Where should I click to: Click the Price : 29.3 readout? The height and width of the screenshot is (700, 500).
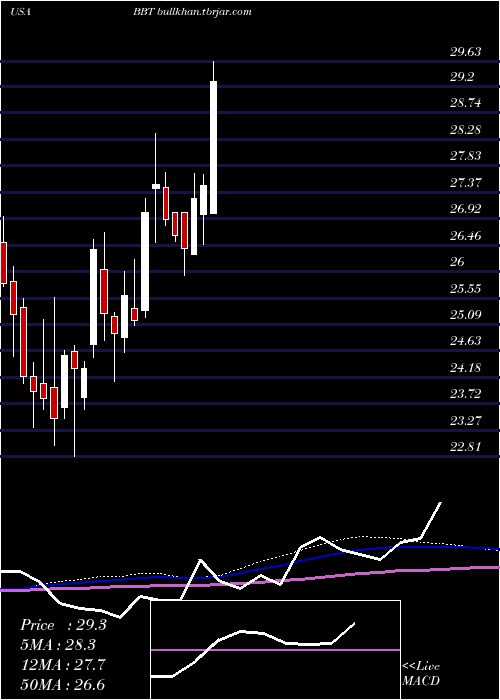[63, 625]
